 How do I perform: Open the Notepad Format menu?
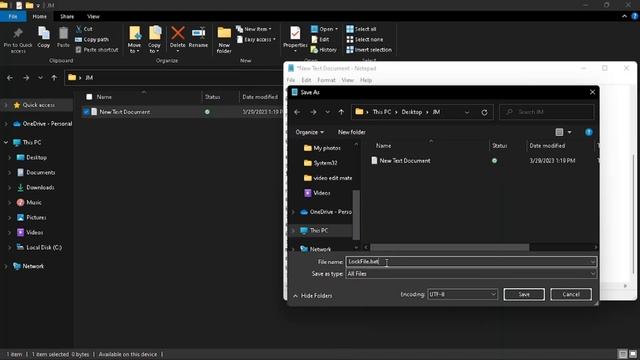click(327, 80)
